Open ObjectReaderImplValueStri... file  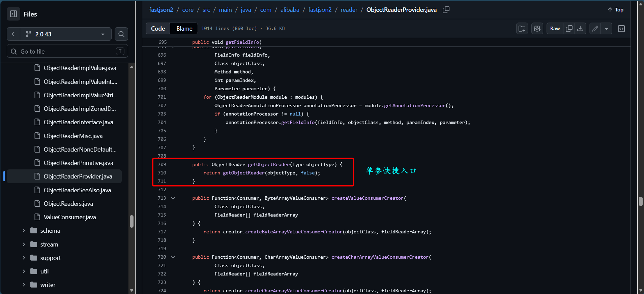point(81,95)
